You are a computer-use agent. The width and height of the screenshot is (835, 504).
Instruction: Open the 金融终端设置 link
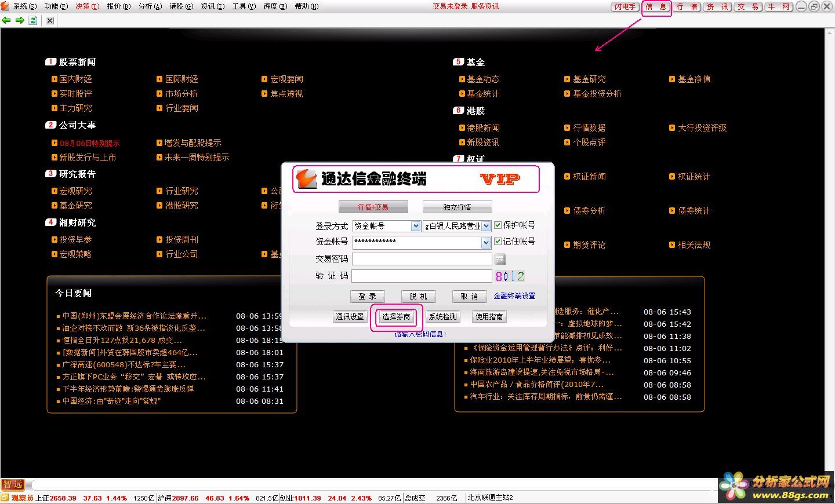tap(514, 296)
